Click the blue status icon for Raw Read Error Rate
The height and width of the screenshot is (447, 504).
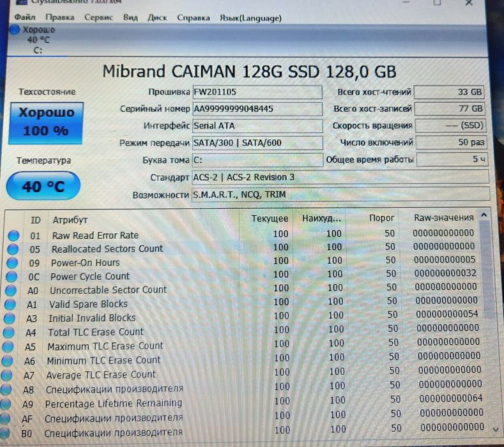[13, 236]
